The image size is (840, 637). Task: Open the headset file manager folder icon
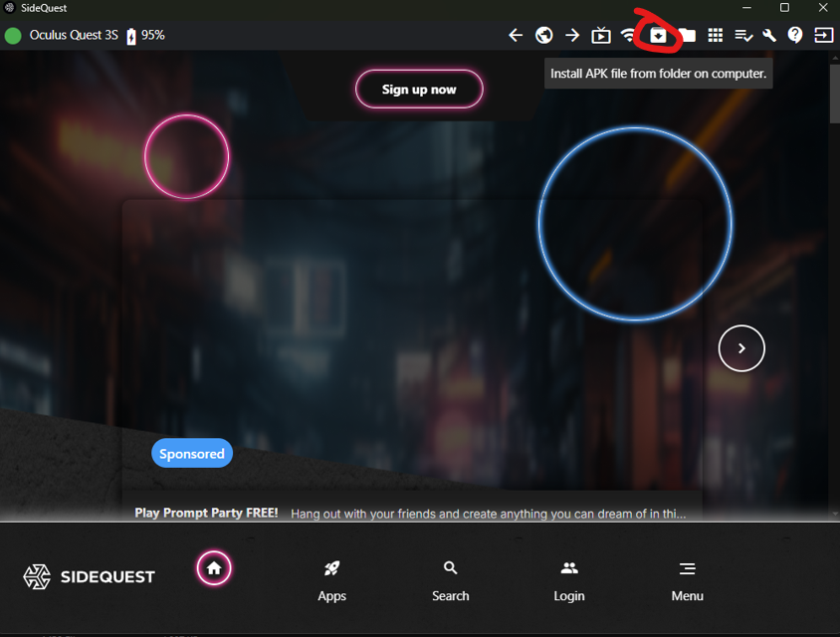(688, 36)
